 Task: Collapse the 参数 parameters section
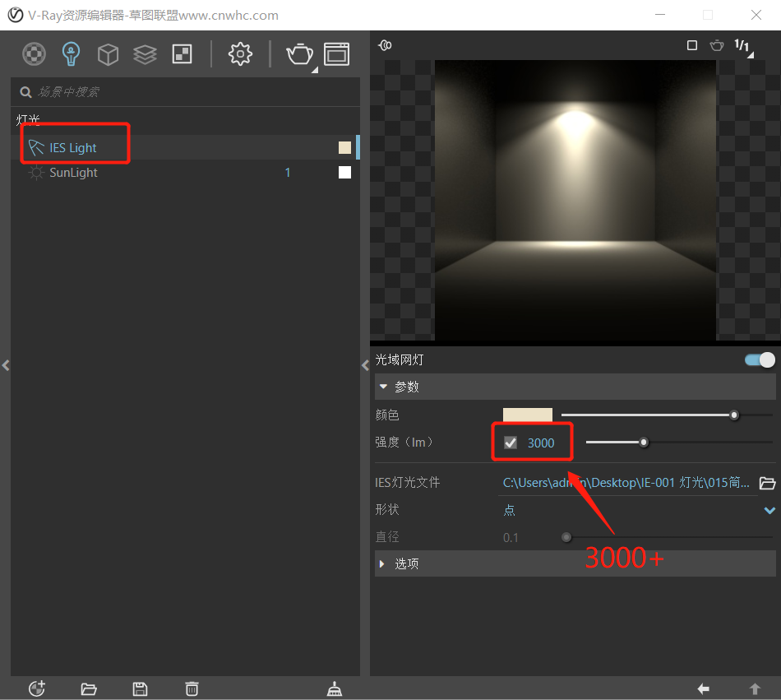coord(575,387)
